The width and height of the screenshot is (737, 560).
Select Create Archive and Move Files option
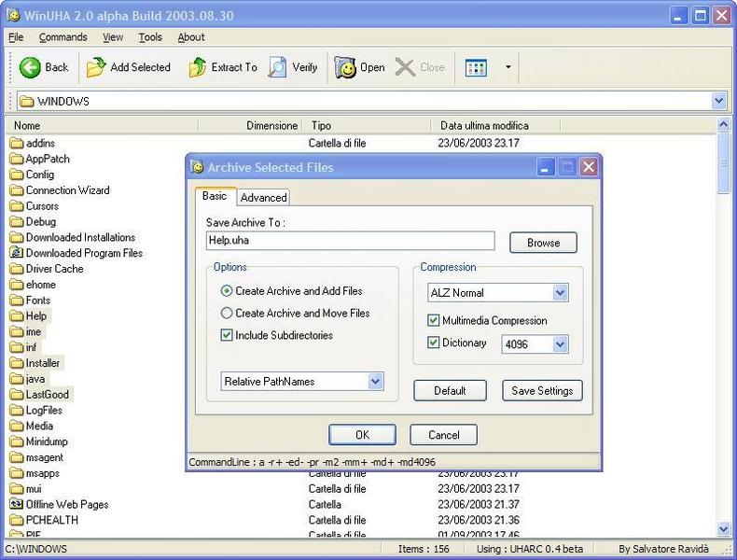295,314
